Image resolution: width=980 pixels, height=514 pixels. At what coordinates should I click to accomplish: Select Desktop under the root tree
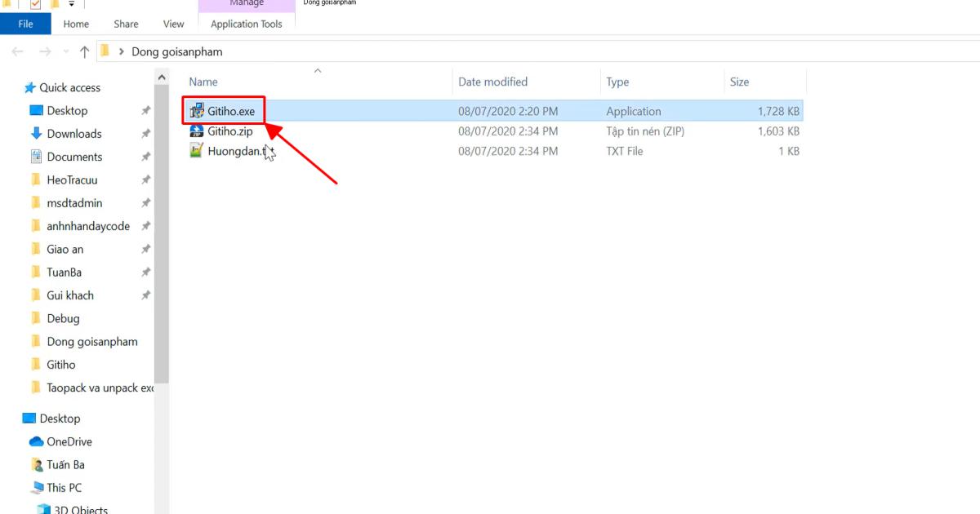click(x=60, y=419)
